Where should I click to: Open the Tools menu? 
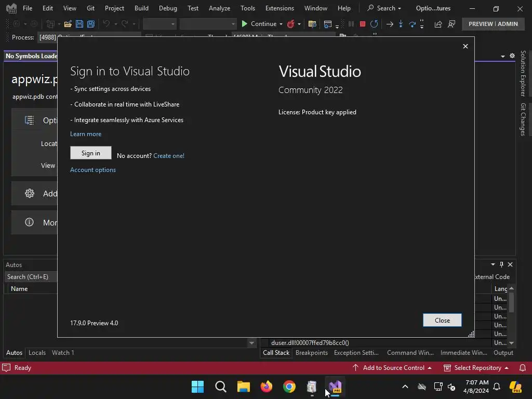click(248, 8)
